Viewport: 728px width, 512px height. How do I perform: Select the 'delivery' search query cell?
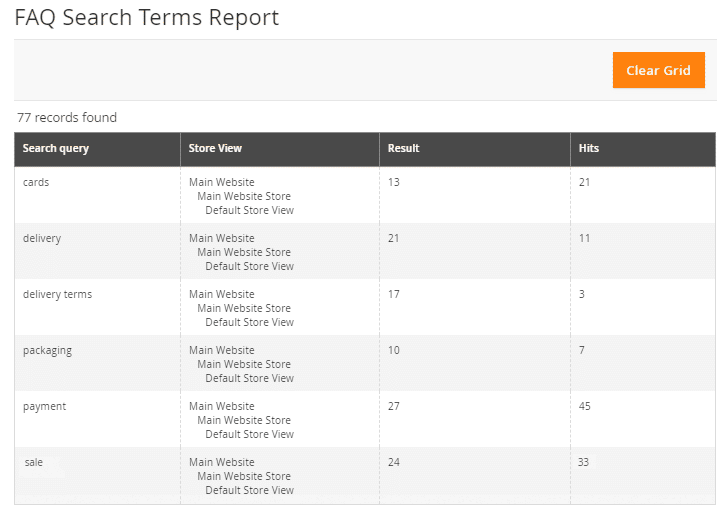pos(42,238)
